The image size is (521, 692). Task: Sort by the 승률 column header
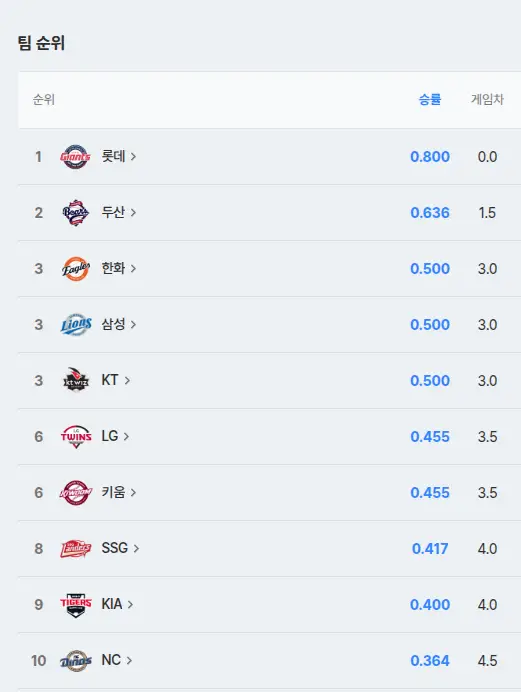[x=430, y=100]
